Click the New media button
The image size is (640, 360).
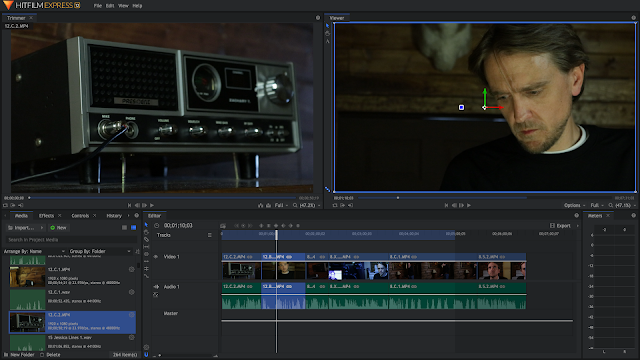coord(58,228)
